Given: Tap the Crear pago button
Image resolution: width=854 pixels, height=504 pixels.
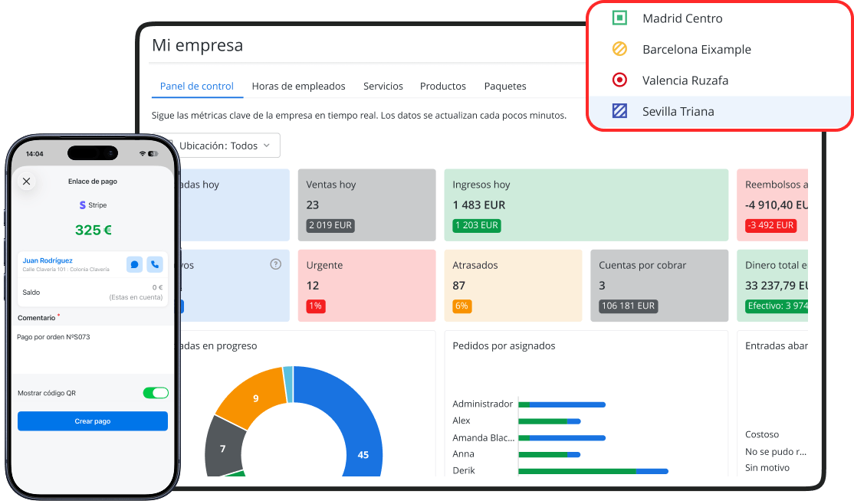Looking at the screenshot, I should pos(93,421).
